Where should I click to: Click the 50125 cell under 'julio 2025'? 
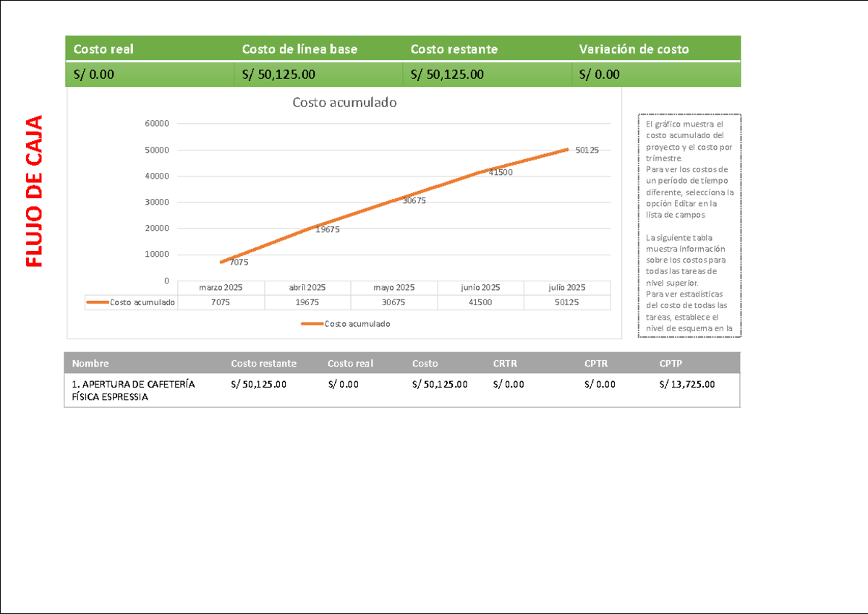[x=567, y=302]
